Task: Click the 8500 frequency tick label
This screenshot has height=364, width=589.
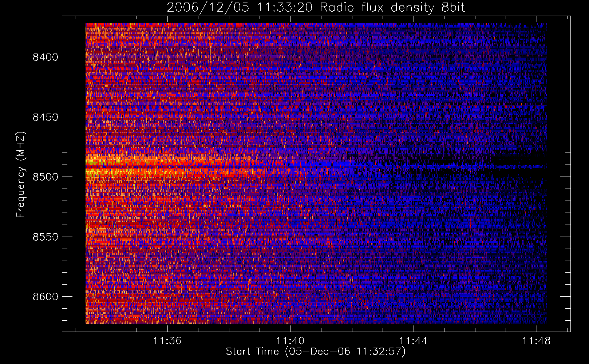Action: click(x=46, y=177)
